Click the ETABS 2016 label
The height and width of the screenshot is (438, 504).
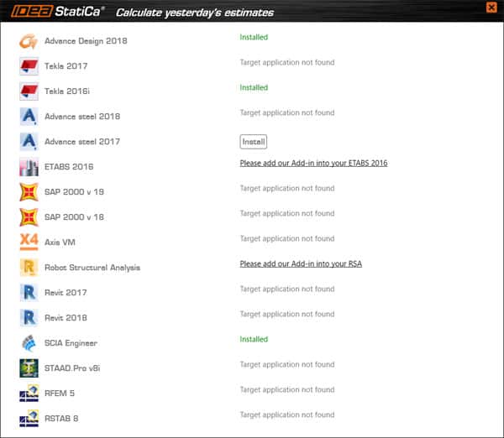coord(69,167)
